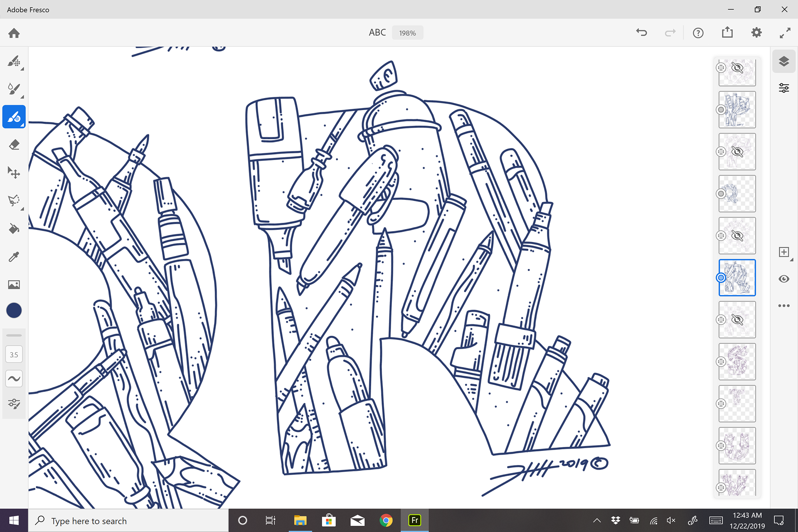This screenshot has height=532, width=798.
Task: Open the Adobe Fresco taskbar icon
Action: 415,520
